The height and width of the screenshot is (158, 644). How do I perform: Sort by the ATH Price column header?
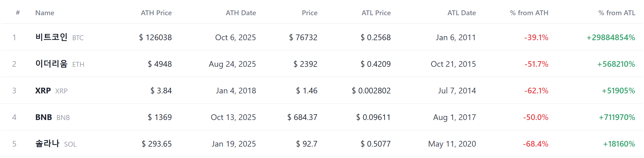156,13
